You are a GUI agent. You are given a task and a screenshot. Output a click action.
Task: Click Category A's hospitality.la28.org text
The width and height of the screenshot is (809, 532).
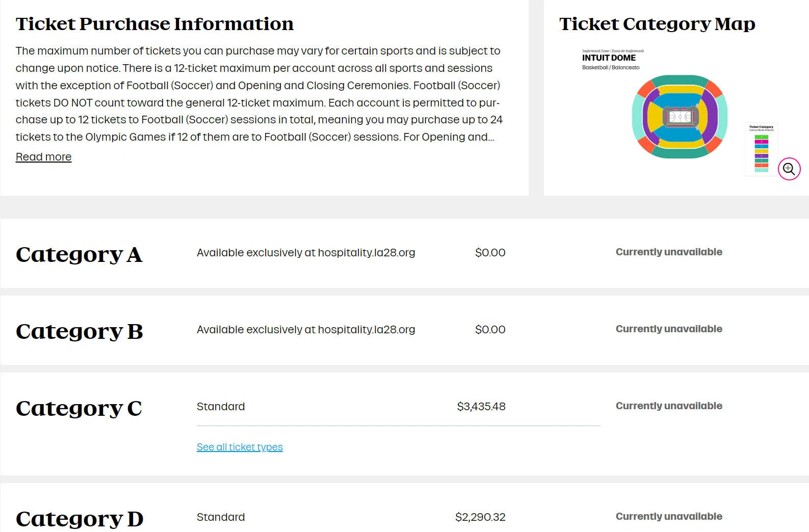point(367,253)
